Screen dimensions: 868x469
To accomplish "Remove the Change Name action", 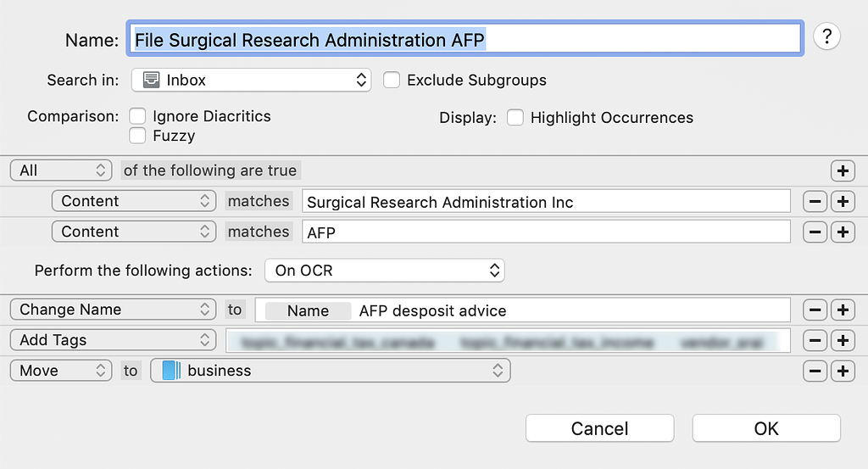I will click(x=815, y=310).
